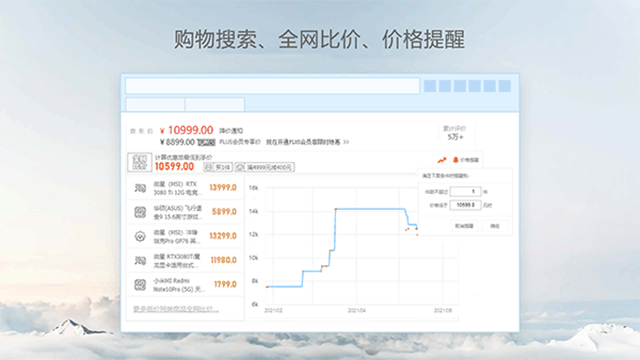Click the bell 价格提醒 price alert button
This screenshot has height=360, width=640.
coord(466,160)
